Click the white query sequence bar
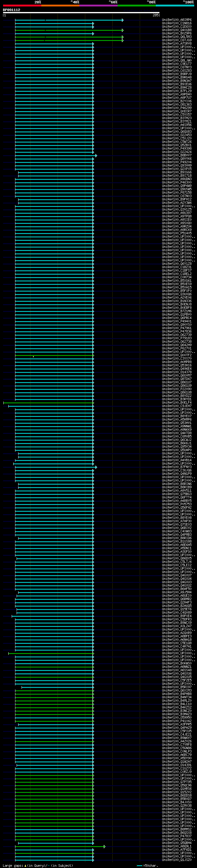The width and height of the screenshot is (197, 868). [x=81, y=13]
